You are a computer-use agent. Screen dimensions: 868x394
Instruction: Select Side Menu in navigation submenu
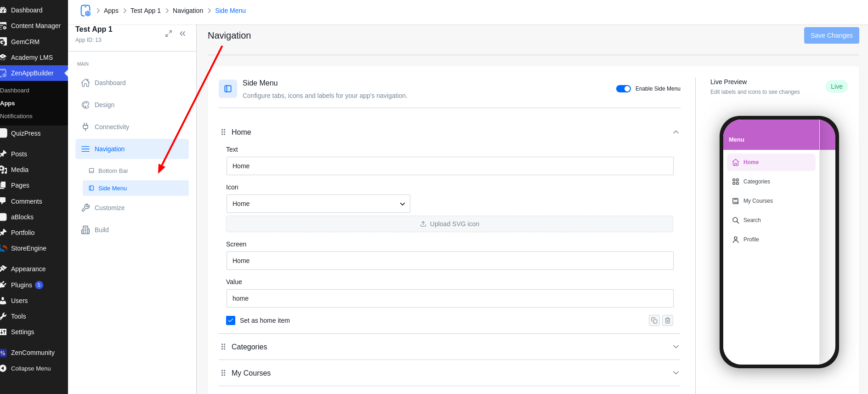point(136,188)
